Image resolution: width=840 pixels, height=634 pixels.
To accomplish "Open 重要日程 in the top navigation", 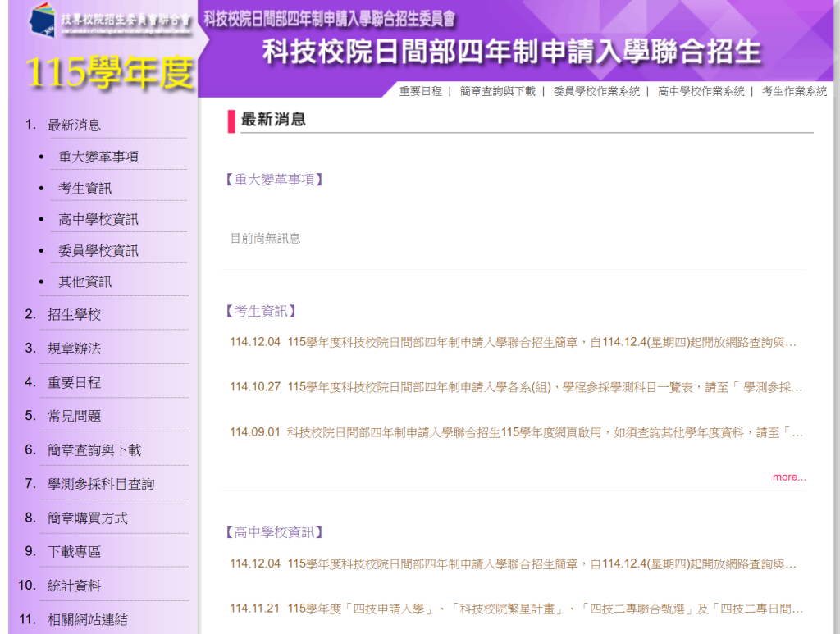I will [x=420, y=91].
